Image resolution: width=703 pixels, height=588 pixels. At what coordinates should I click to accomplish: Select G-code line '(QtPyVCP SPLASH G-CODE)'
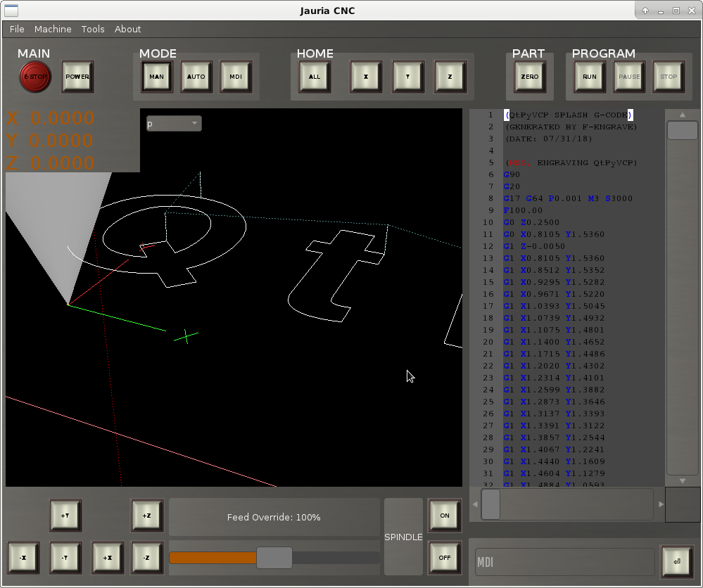[569, 115]
